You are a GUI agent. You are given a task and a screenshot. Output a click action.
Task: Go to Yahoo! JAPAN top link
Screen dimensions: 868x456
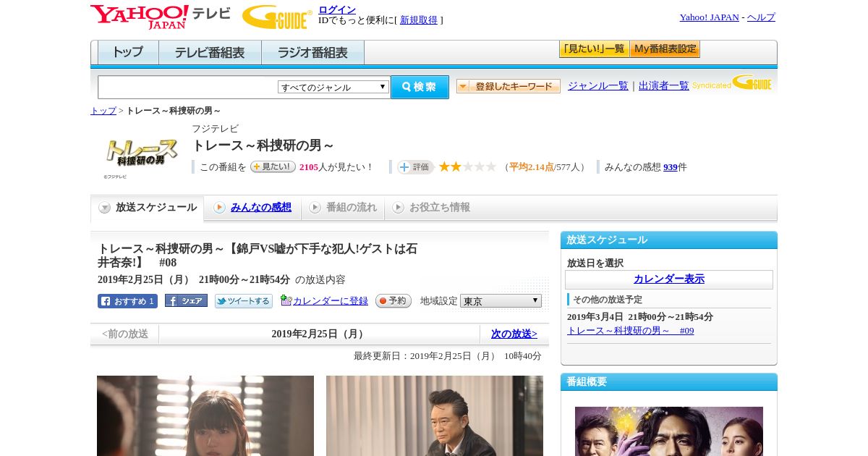click(709, 17)
